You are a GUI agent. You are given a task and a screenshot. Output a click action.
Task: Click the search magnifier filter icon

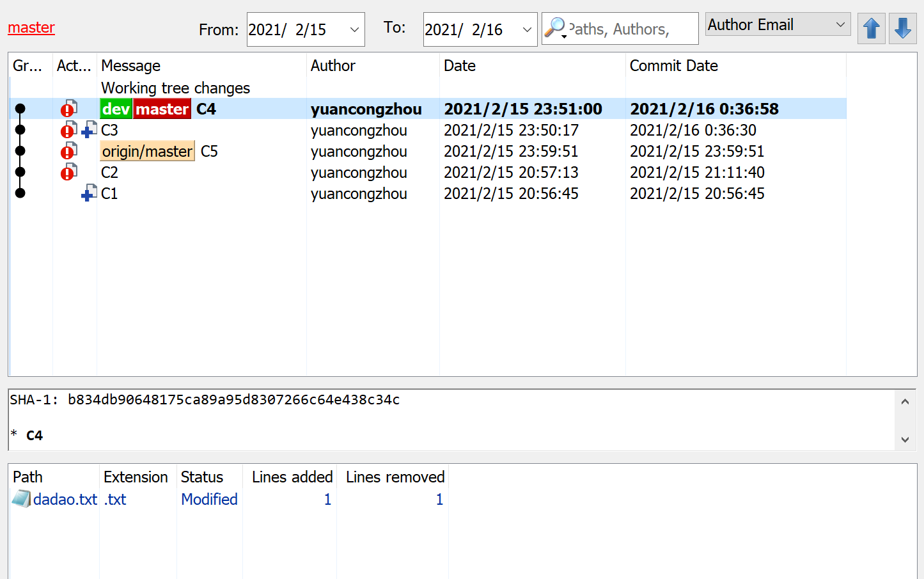[554, 28]
